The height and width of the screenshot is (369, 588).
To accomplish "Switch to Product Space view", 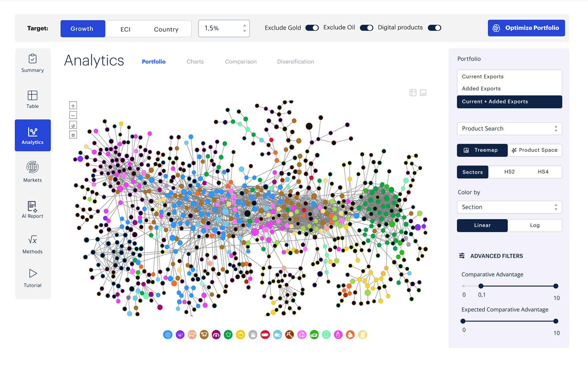I will pyautogui.click(x=534, y=150).
